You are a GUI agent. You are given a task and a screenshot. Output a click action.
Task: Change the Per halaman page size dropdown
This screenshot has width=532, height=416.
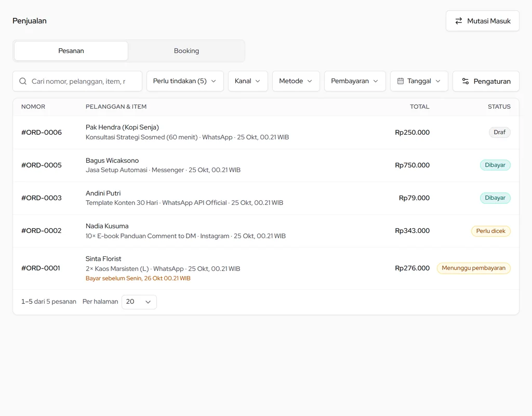pyautogui.click(x=139, y=302)
